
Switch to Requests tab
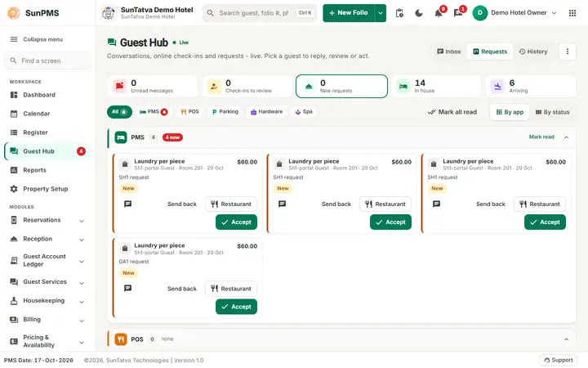[490, 52]
